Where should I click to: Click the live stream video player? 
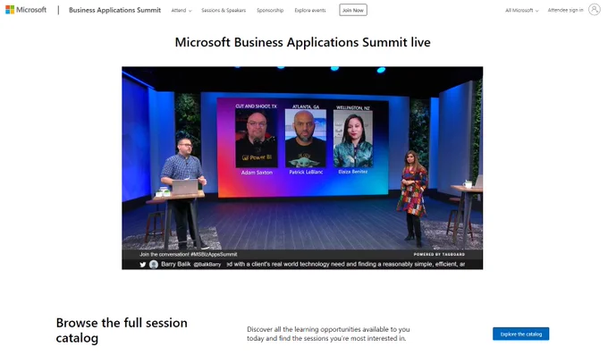(302, 168)
